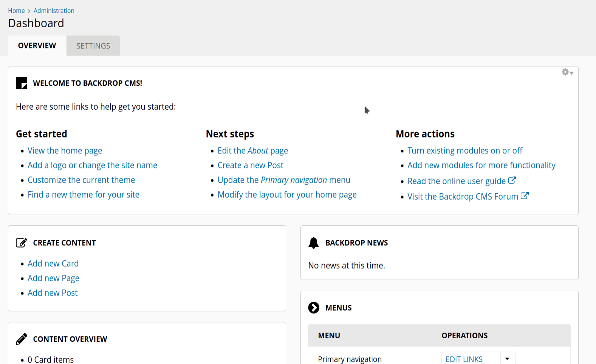Expand the Edit Links dropdown arrow
This screenshot has height=364, width=596.
coord(507,359)
